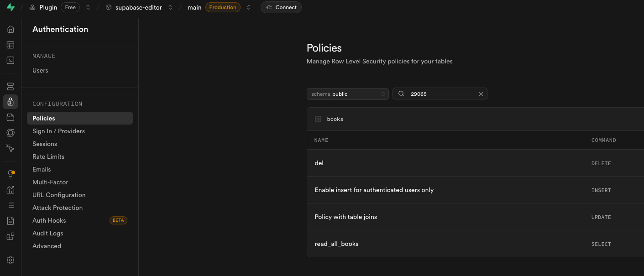The image size is (644, 276).
Task: Clear the policy search text
Action: (x=481, y=94)
